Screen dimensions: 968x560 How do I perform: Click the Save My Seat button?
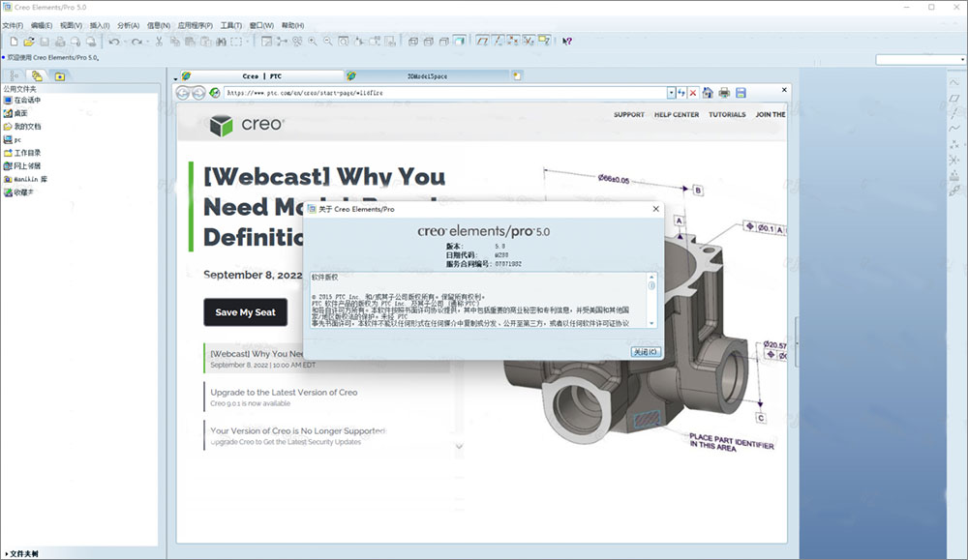246,312
